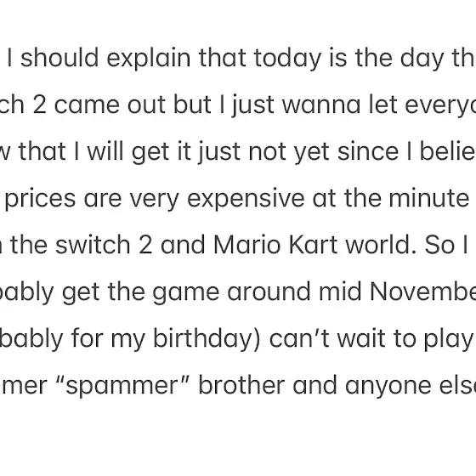The image size is (476, 476).
Task: Place cursor on the word "came"
Action: (87, 105)
